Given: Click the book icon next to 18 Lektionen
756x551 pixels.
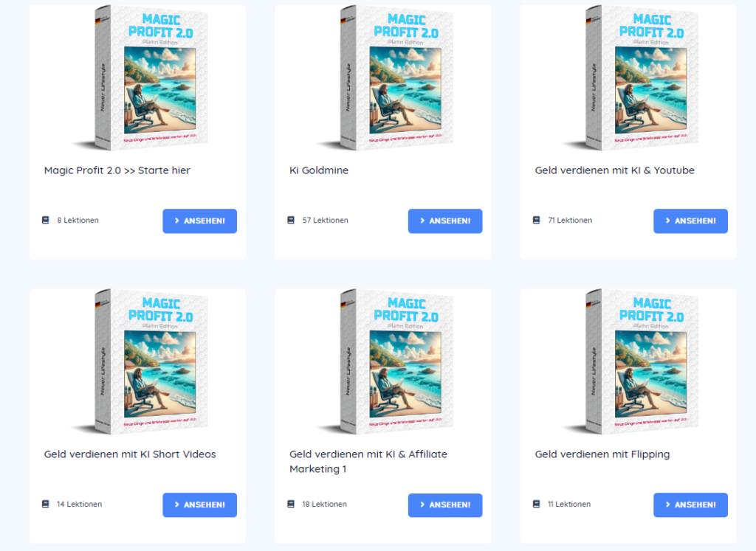Looking at the screenshot, I should pos(291,504).
